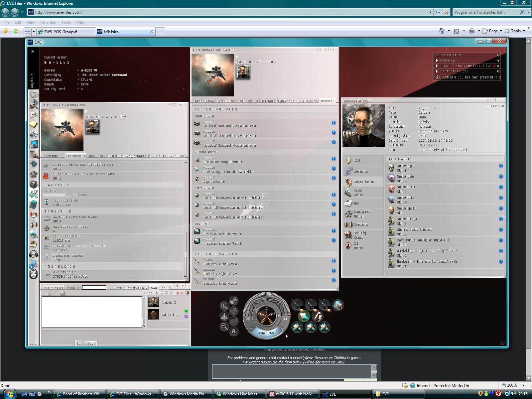Open the headphones Jukebox icon in sidebar

pos(34,254)
